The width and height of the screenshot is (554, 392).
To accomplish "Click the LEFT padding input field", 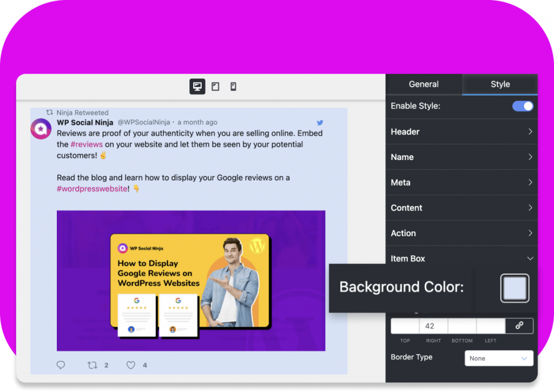I will (x=491, y=326).
